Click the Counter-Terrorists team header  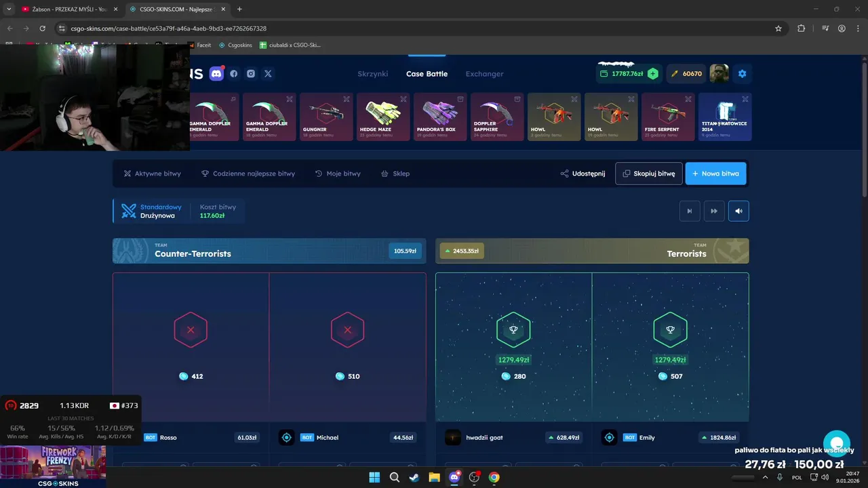point(269,251)
